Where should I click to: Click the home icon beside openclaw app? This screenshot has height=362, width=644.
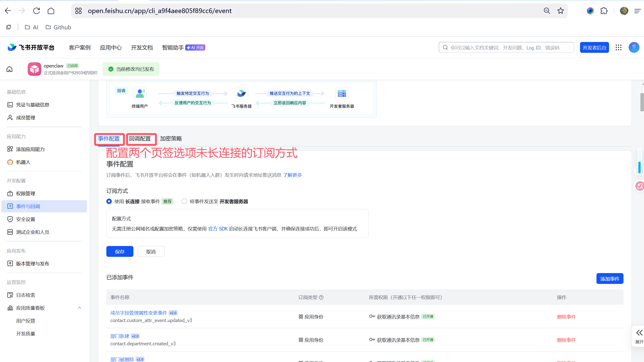click(9, 69)
